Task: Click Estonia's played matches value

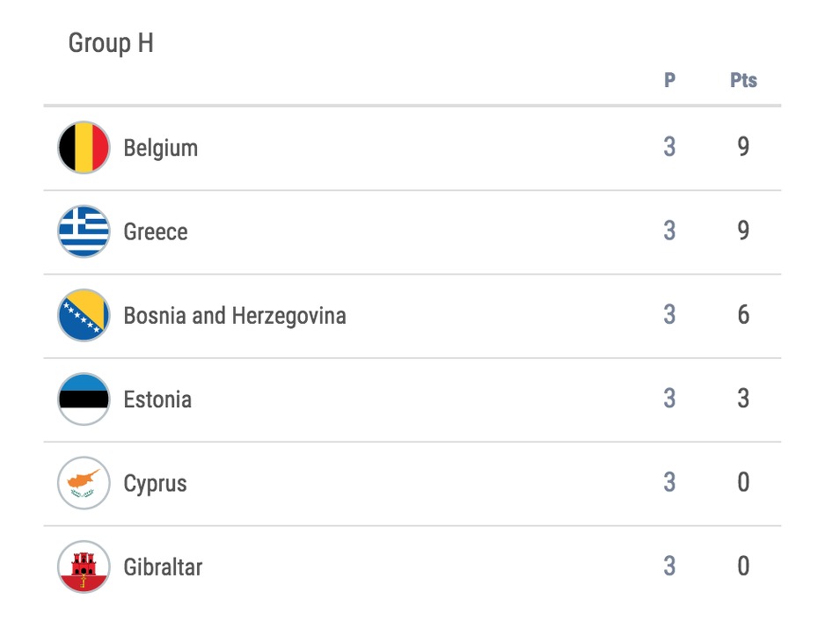Action: [x=669, y=399]
